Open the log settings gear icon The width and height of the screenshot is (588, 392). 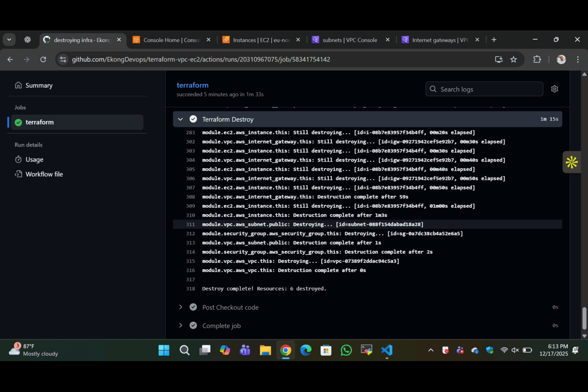(554, 89)
